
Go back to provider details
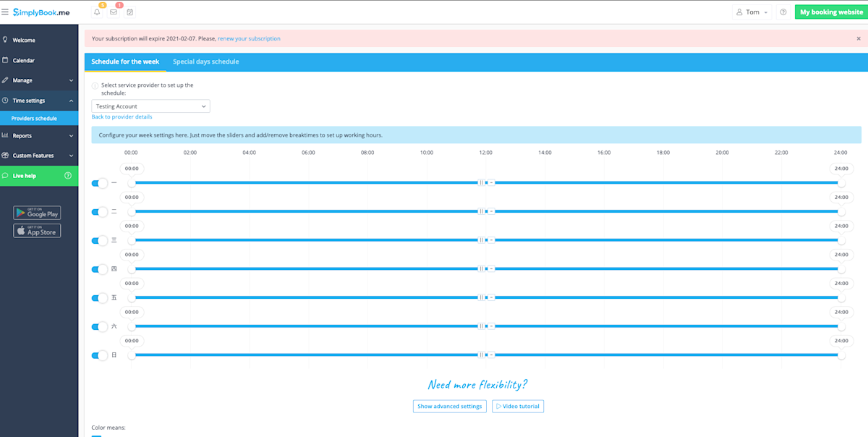point(122,116)
